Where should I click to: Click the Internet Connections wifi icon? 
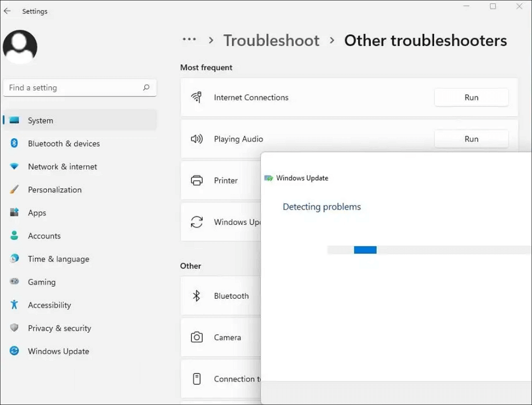tap(196, 97)
